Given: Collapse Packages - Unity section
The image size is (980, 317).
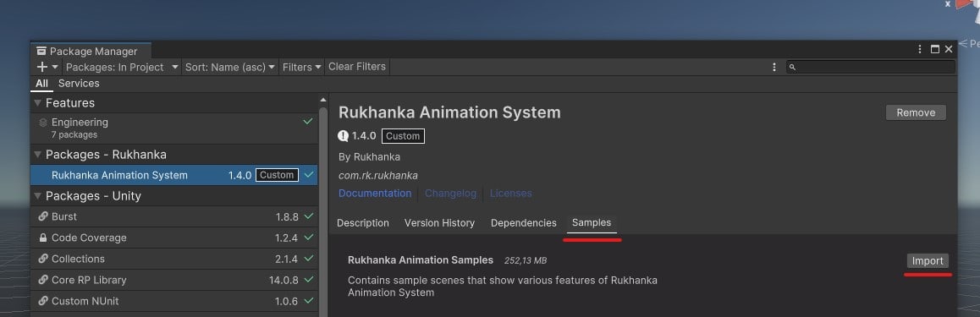Looking at the screenshot, I should coord(38,196).
